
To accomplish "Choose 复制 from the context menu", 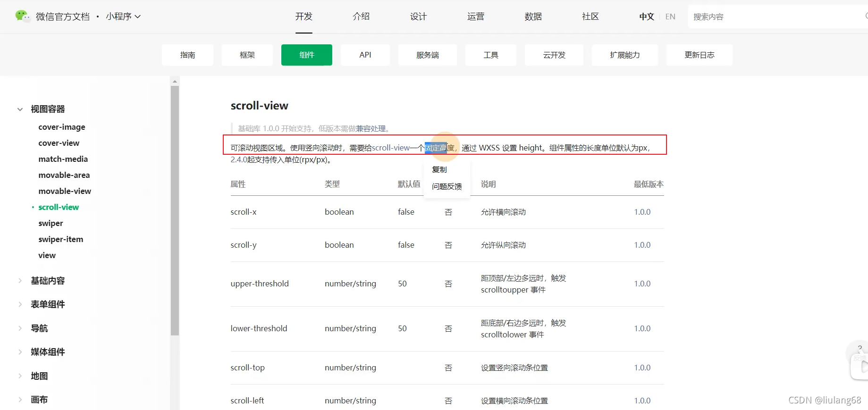I will point(439,169).
